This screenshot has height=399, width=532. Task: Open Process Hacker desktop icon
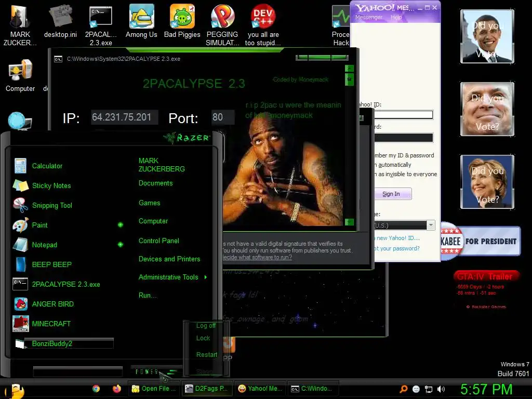(341, 24)
